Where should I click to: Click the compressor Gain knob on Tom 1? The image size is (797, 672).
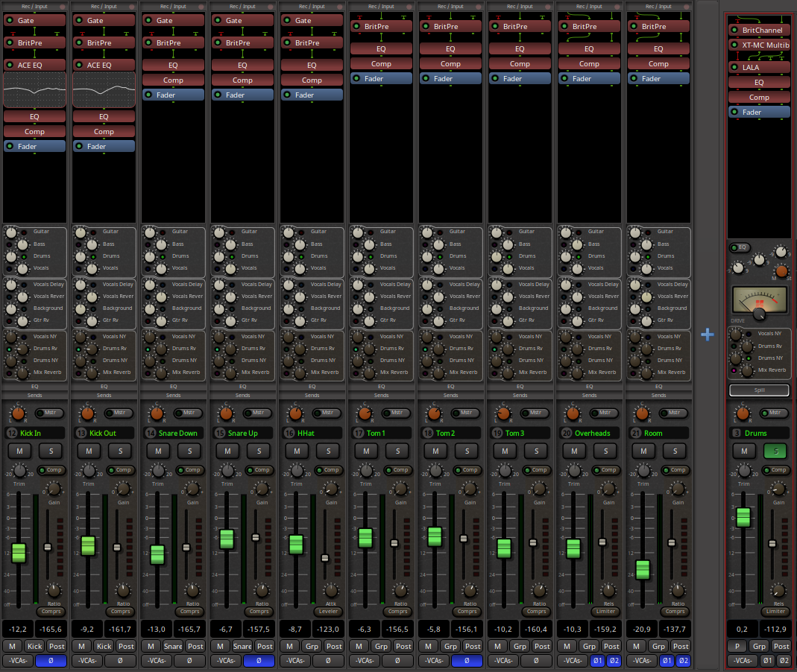coord(400,489)
